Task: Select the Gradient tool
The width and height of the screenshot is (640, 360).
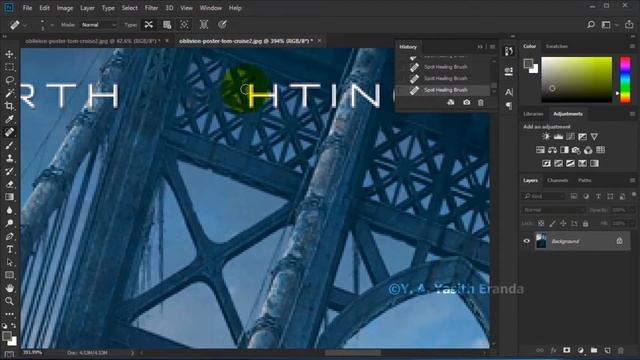Action: point(9,197)
